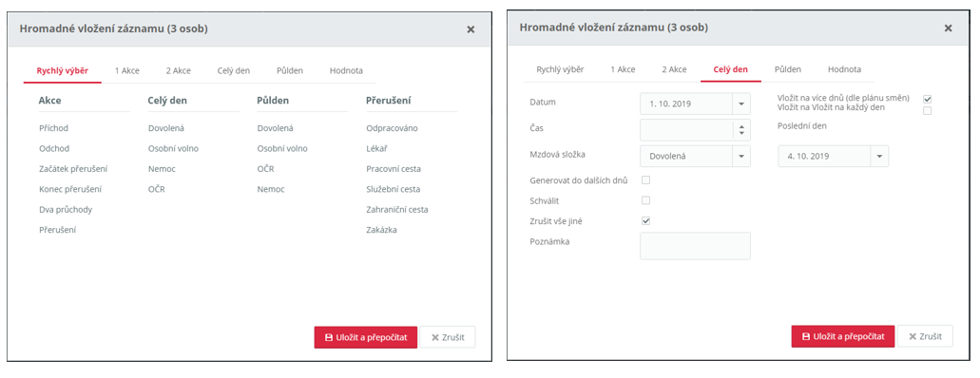This screenshot has height=378, width=980.
Task: Pick Osobní volno under Celý den column
Action: click(173, 149)
